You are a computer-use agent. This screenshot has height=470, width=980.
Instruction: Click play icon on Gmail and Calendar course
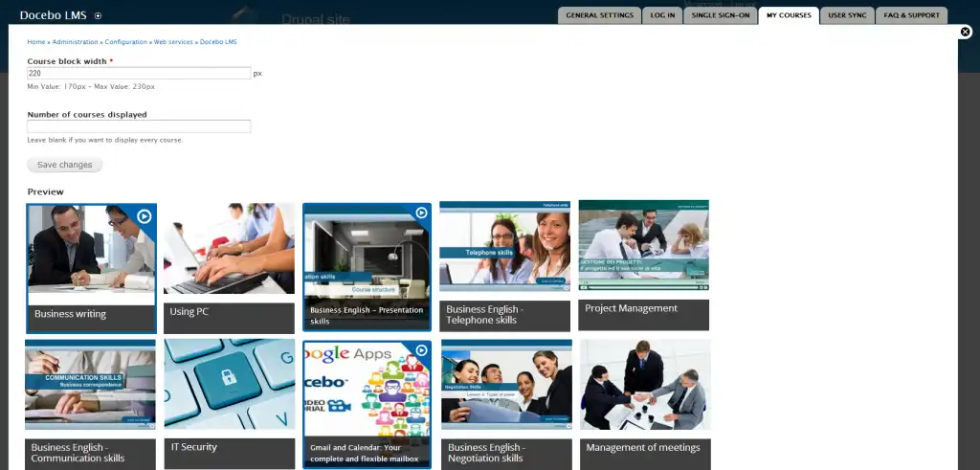(421, 350)
